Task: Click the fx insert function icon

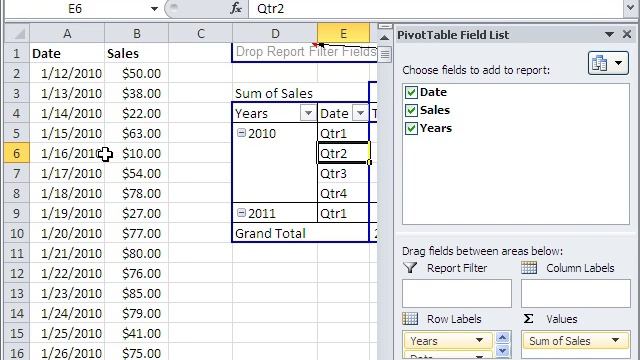Action: 236,8
